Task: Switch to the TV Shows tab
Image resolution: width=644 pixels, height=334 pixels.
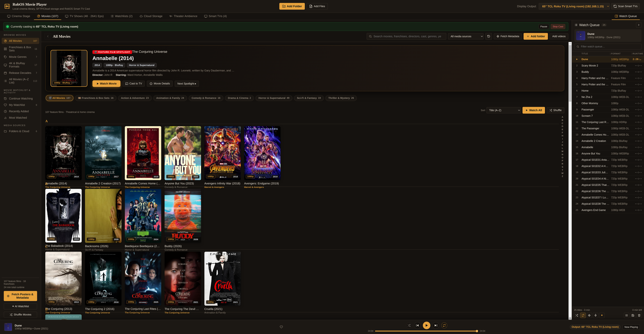Action: pos(84,16)
